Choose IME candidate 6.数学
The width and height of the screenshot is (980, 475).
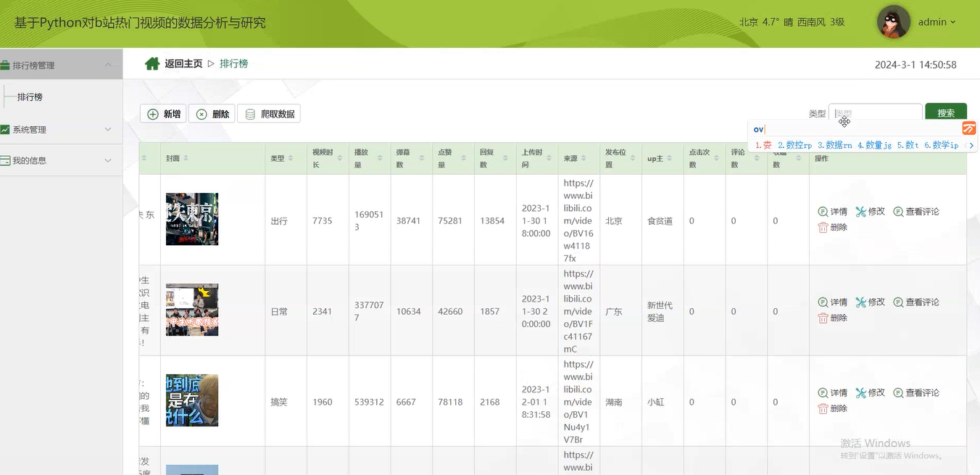coord(941,145)
